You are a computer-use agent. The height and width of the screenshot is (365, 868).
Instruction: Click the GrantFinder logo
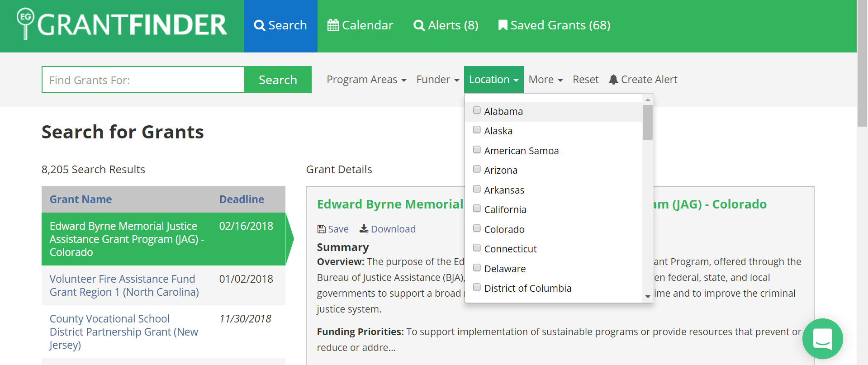[122, 24]
